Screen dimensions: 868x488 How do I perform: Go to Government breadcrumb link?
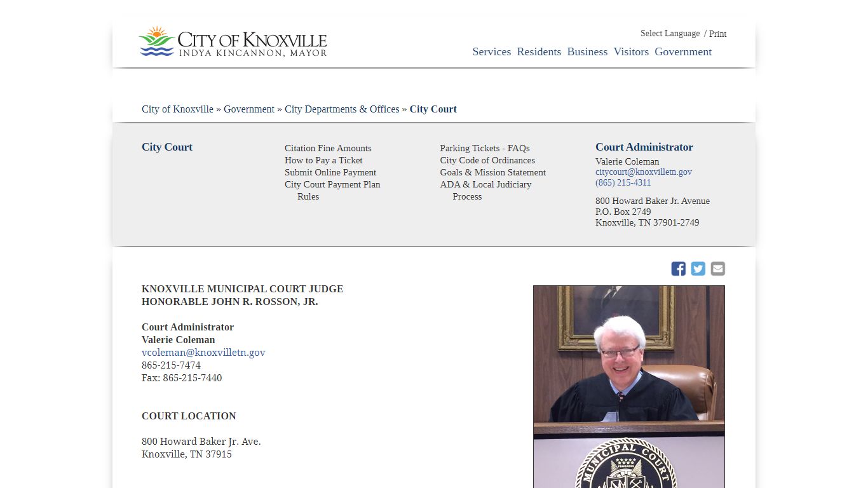(249, 109)
